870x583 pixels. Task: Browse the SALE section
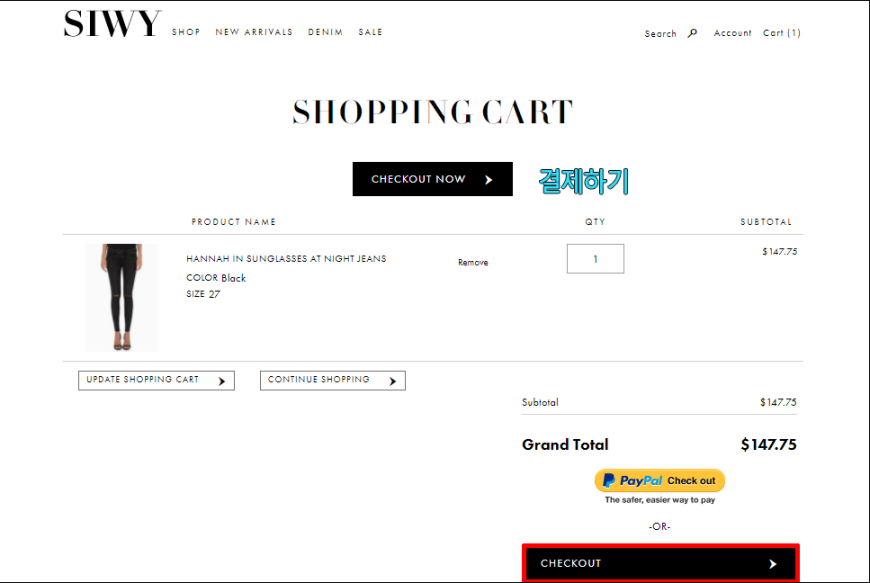(371, 32)
